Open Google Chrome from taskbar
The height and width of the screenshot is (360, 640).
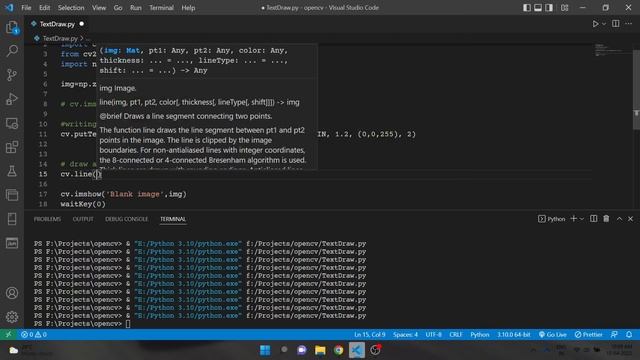pos(338,350)
